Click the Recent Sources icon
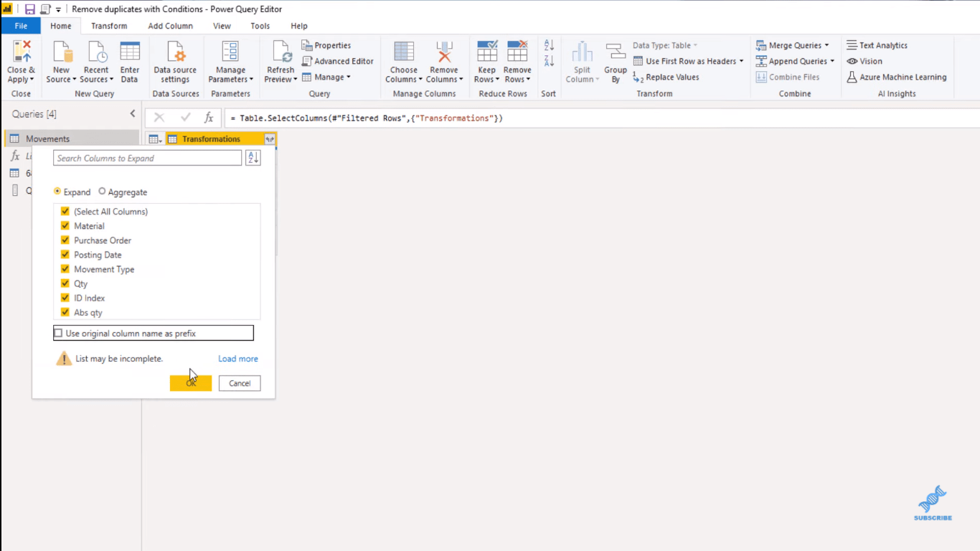The height and width of the screenshot is (551, 980). click(x=96, y=52)
